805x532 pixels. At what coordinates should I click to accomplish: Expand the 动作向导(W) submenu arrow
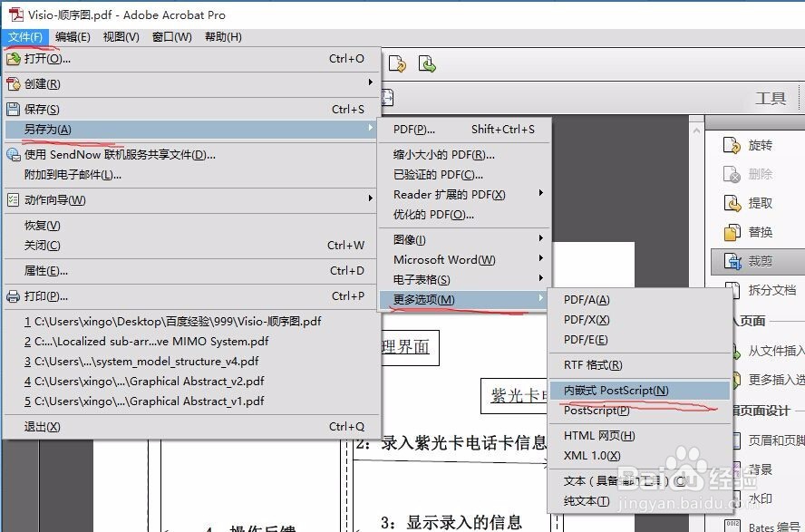[x=370, y=198]
